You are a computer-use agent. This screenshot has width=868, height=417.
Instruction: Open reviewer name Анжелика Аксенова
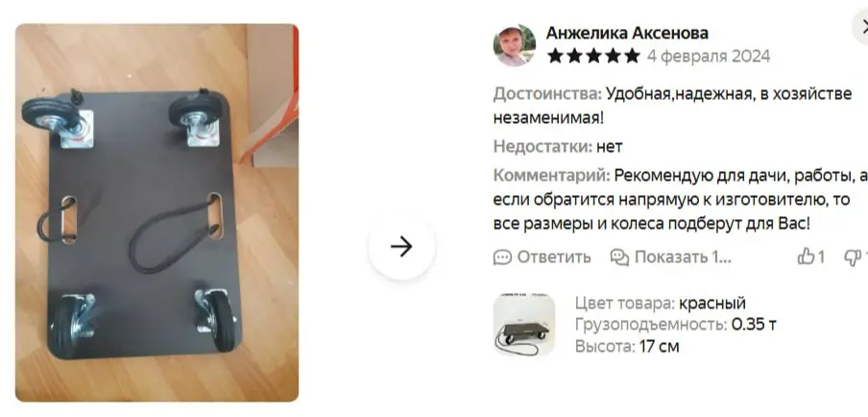tap(627, 34)
